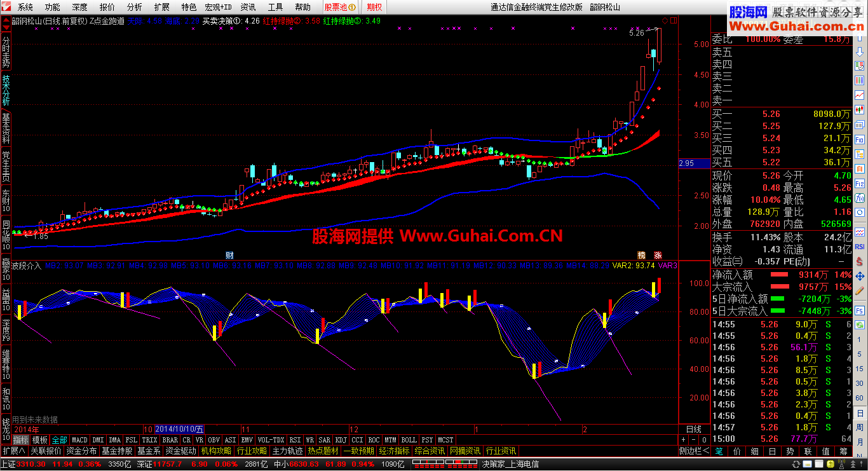
Task: Select the 周 weekly period button
Action: coord(859,427)
